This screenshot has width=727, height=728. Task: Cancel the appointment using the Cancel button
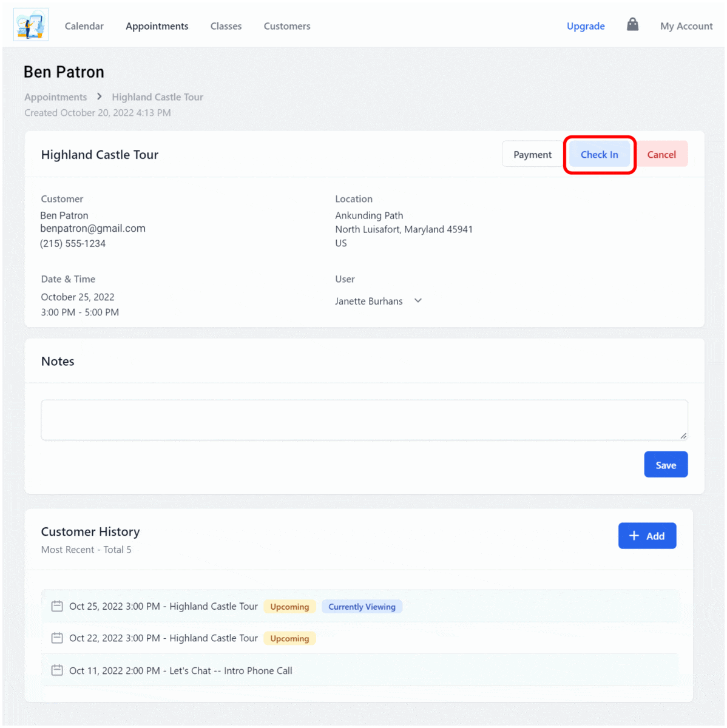661,154
